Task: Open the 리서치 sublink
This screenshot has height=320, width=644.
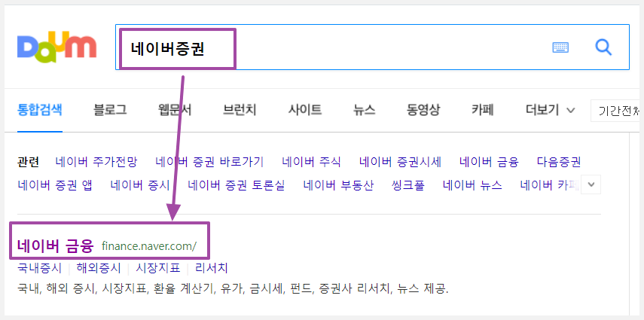Action: (x=212, y=269)
